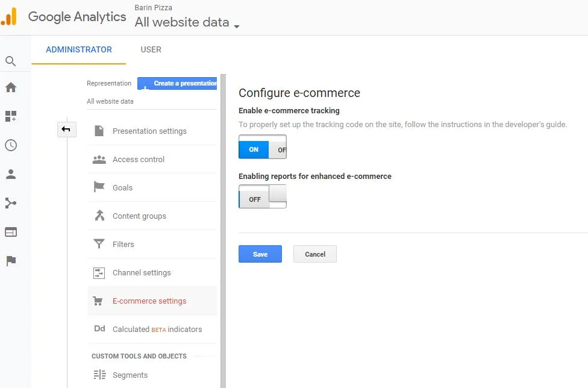Image resolution: width=588 pixels, height=388 pixels.
Task: Switch to the ADMINISTRATOR tab
Action: 79,49
